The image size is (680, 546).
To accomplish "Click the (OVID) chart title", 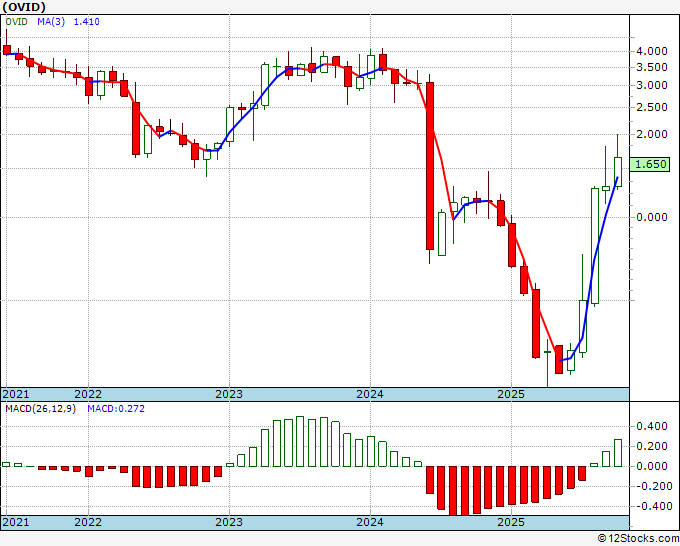I will click(x=24, y=7).
